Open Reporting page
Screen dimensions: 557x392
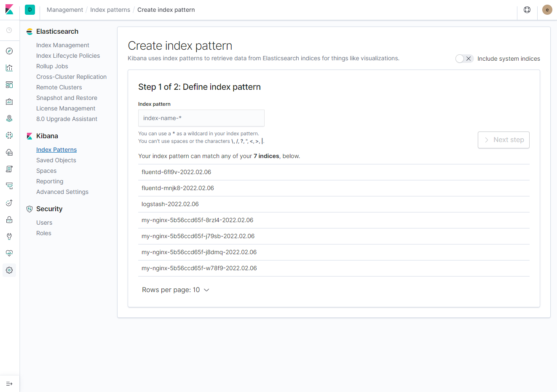pos(50,181)
